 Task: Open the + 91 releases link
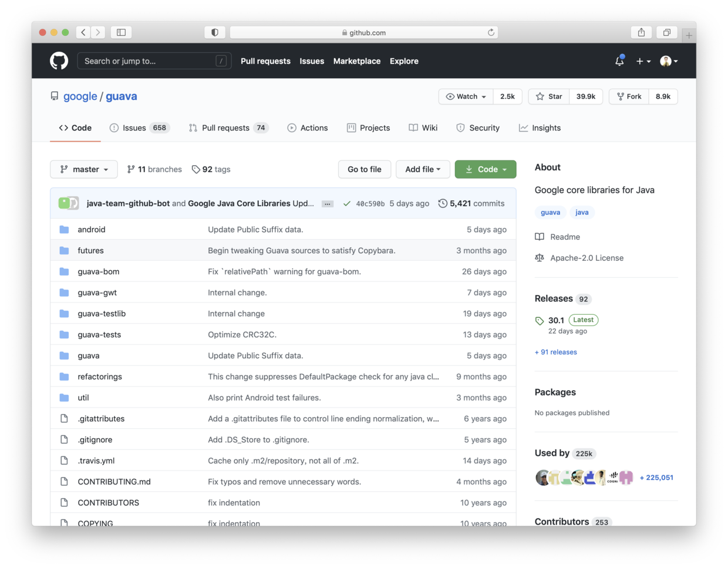[x=555, y=352]
